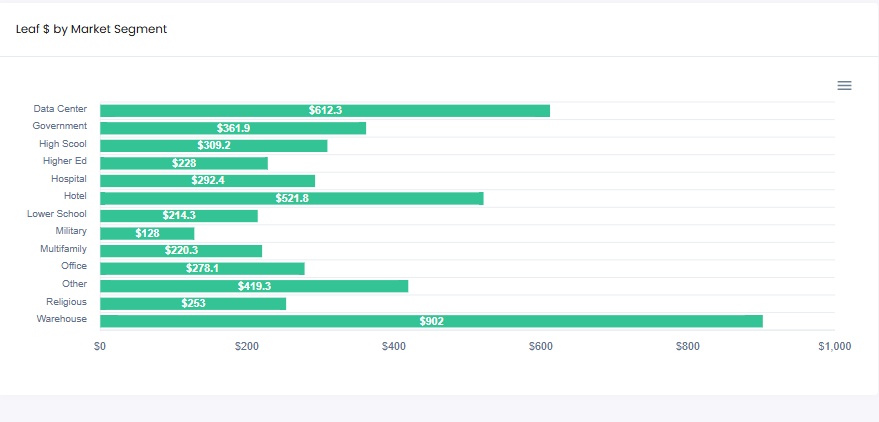Select the Hotel bar in chart
Image resolution: width=879 pixels, height=422 pixels.
pyautogui.click(x=291, y=198)
